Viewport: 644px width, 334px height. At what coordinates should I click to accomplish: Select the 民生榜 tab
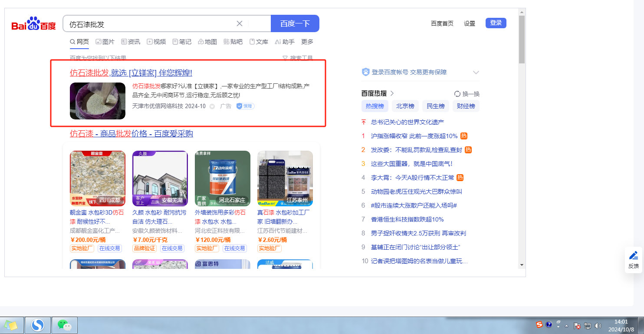436,106
